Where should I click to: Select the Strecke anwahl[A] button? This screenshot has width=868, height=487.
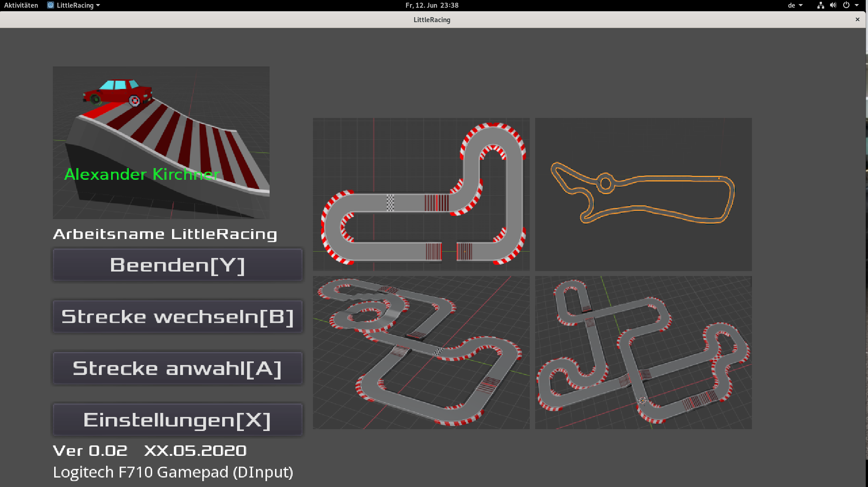[177, 369]
